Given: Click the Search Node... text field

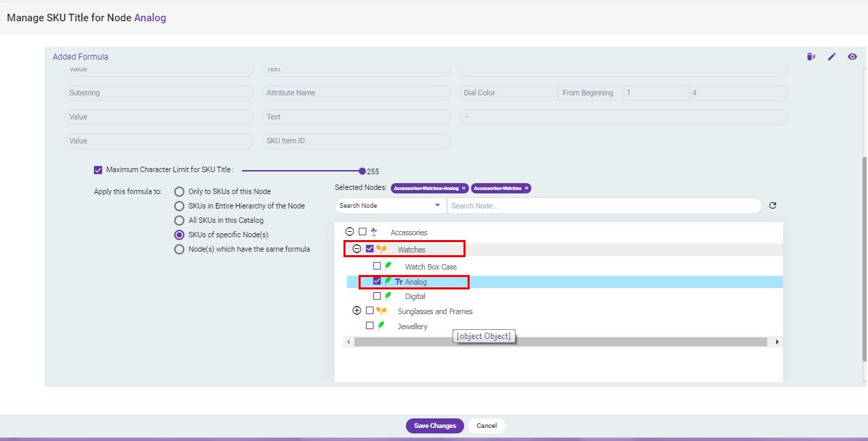Looking at the screenshot, I should pyautogui.click(x=604, y=206).
